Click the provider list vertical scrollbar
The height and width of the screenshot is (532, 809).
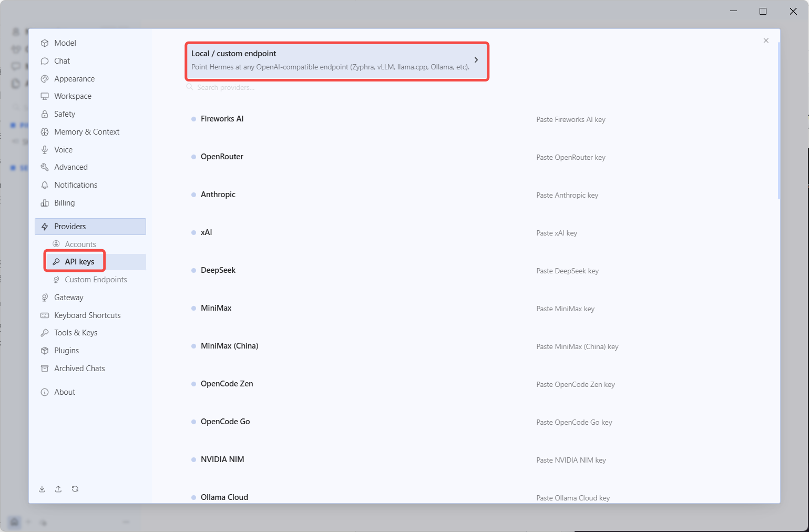click(779, 120)
